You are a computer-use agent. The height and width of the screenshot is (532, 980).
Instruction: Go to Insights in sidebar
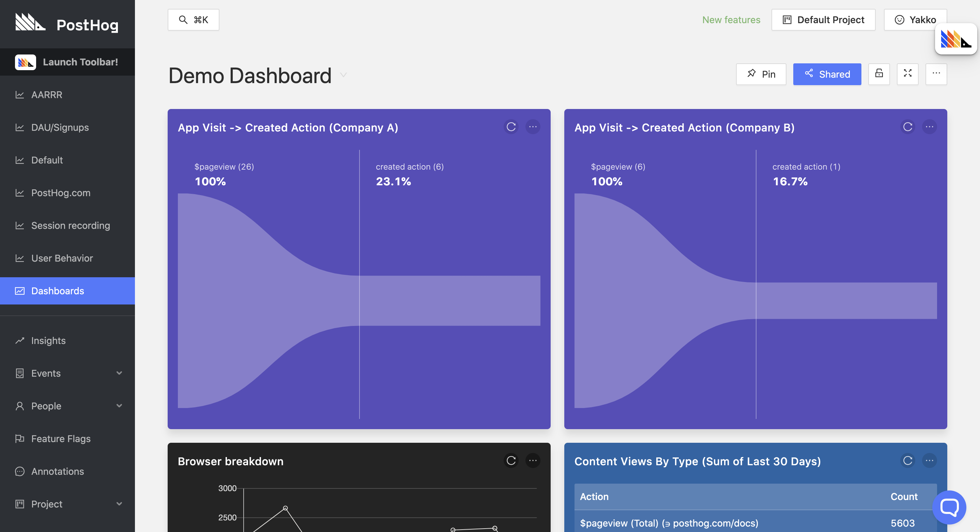(x=48, y=340)
